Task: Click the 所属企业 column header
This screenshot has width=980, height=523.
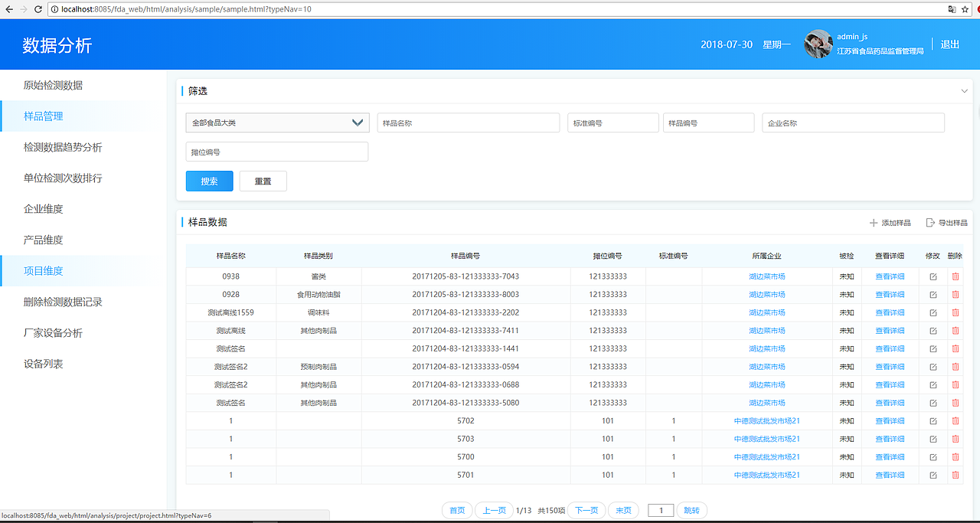Action: click(767, 256)
